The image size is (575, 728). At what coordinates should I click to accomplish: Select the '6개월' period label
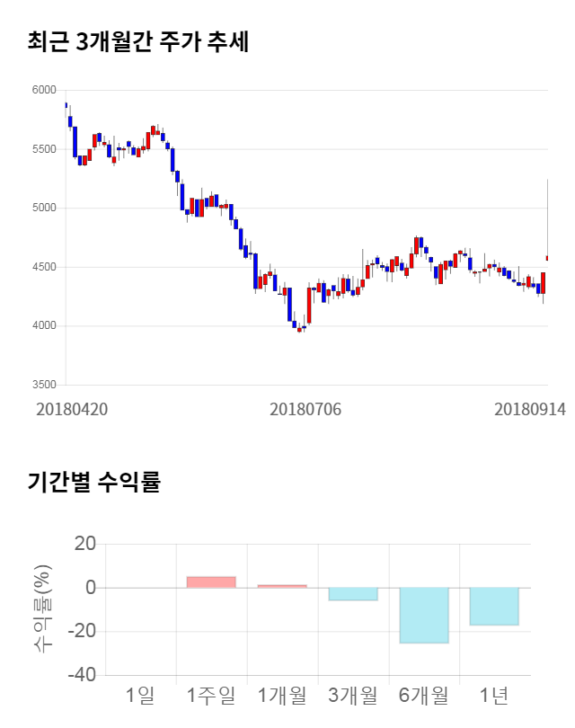[423, 695]
